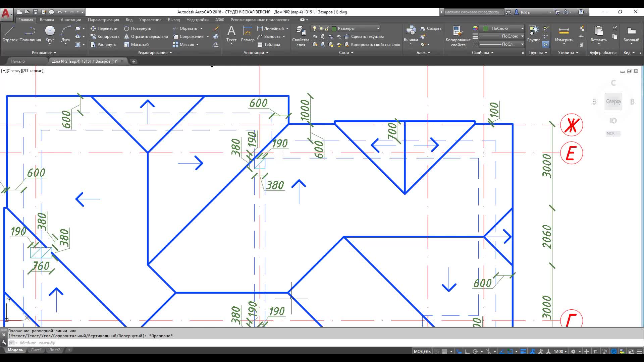
Task: Toggle ortho mode in status bar
Action: 467,351
